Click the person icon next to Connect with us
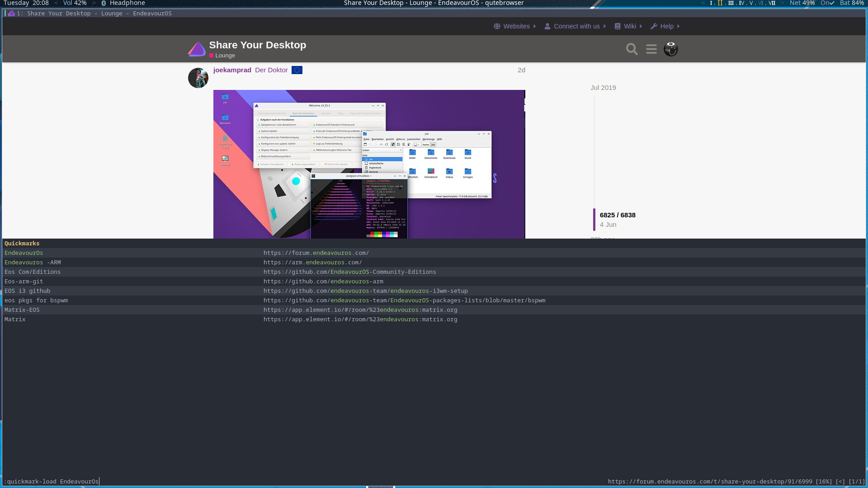 click(547, 26)
